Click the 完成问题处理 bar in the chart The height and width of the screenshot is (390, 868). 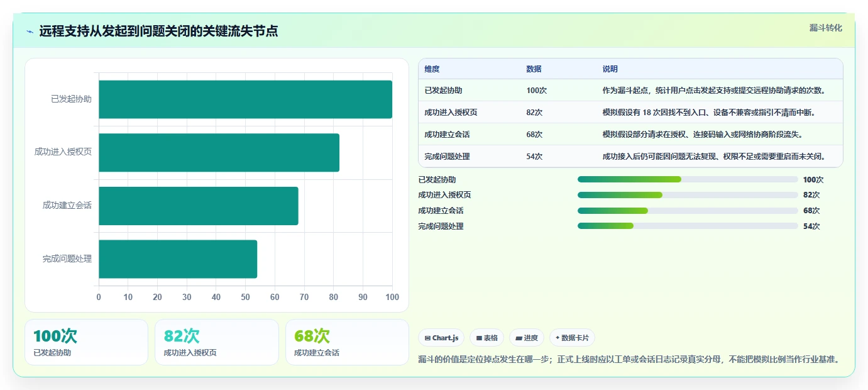(178, 259)
